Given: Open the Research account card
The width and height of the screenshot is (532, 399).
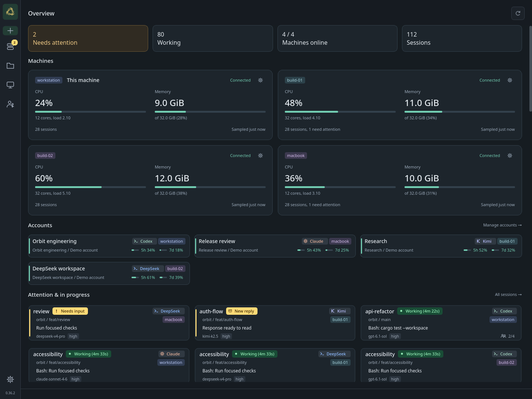Looking at the screenshot, I should pyautogui.click(x=441, y=246).
